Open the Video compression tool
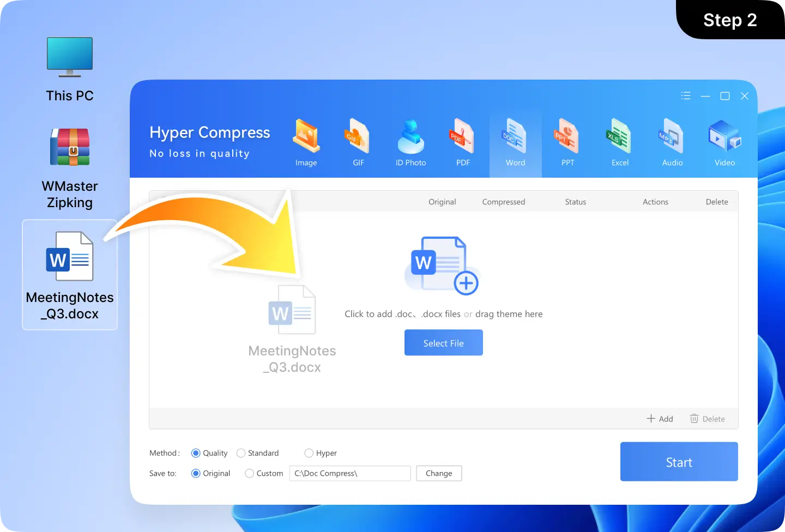785x532 pixels. [x=724, y=143]
